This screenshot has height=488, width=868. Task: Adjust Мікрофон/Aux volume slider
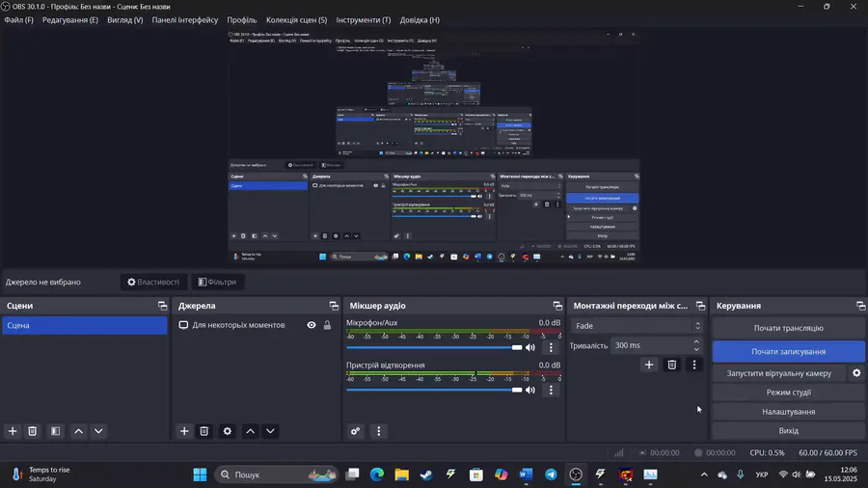pyautogui.click(x=434, y=347)
